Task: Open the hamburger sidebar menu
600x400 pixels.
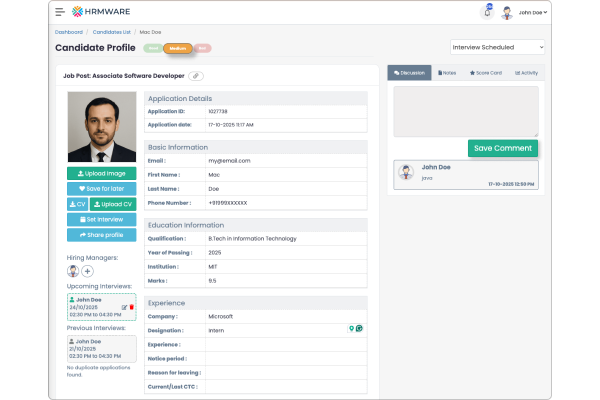Action: point(60,12)
